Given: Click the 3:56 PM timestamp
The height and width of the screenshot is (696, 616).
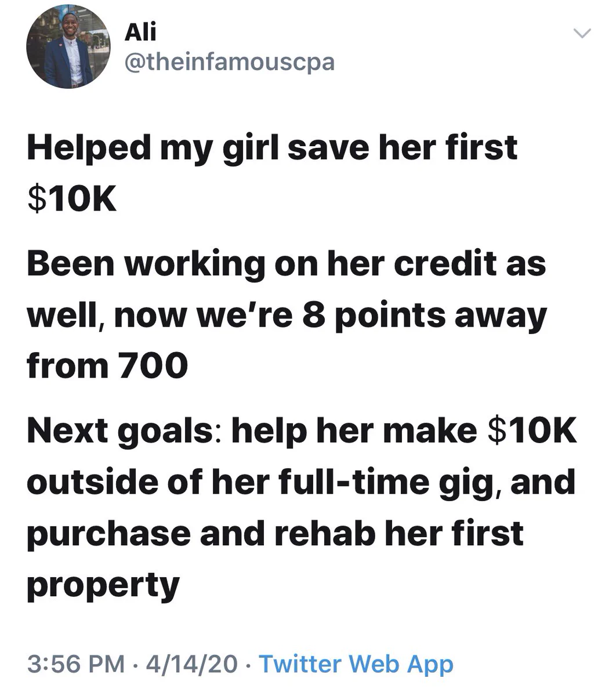Looking at the screenshot, I should point(76,664).
